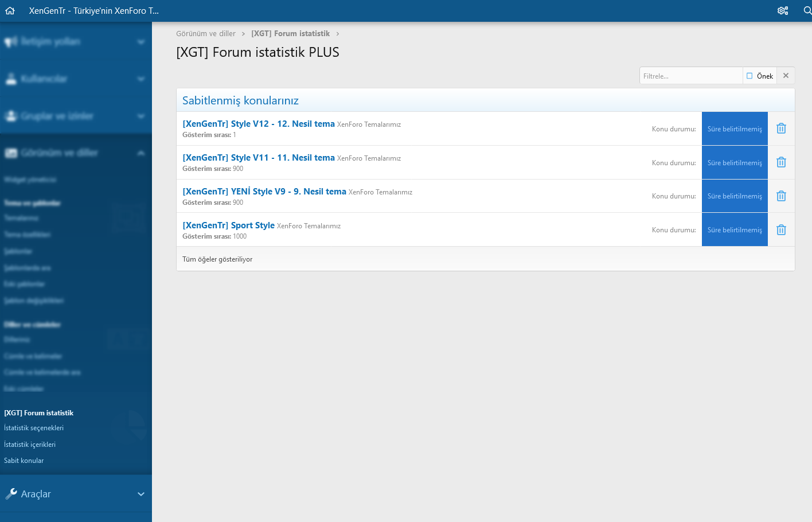Expand the Araçlar section chevron
Viewport: 812px width, 522px height.
(141, 494)
